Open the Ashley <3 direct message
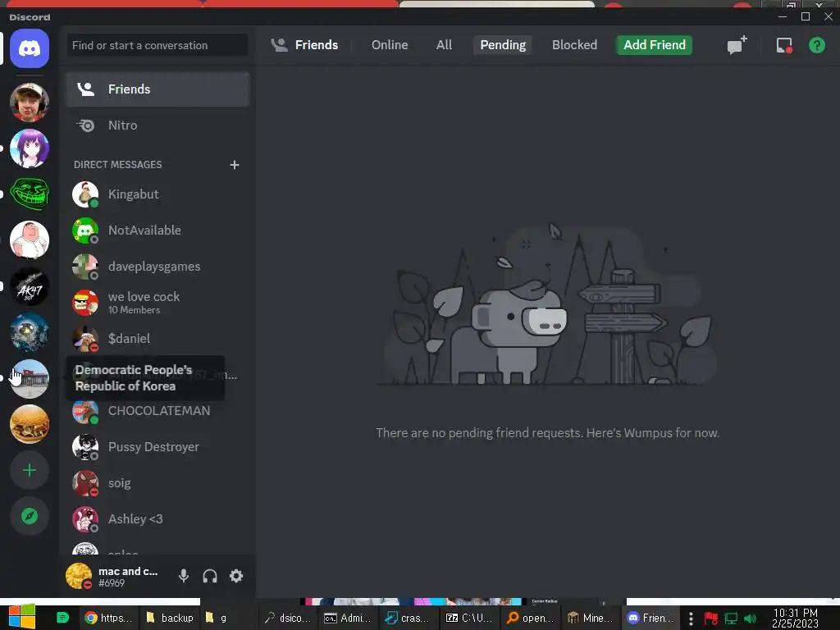This screenshot has height=630, width=840. click(x=157, y=519)
